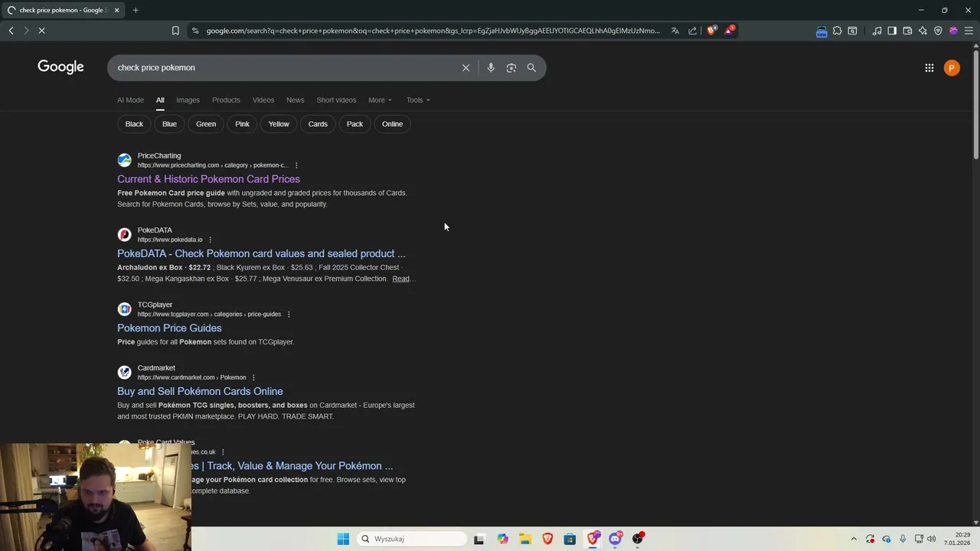Open More options for Cardmarket result

point(253,377)
